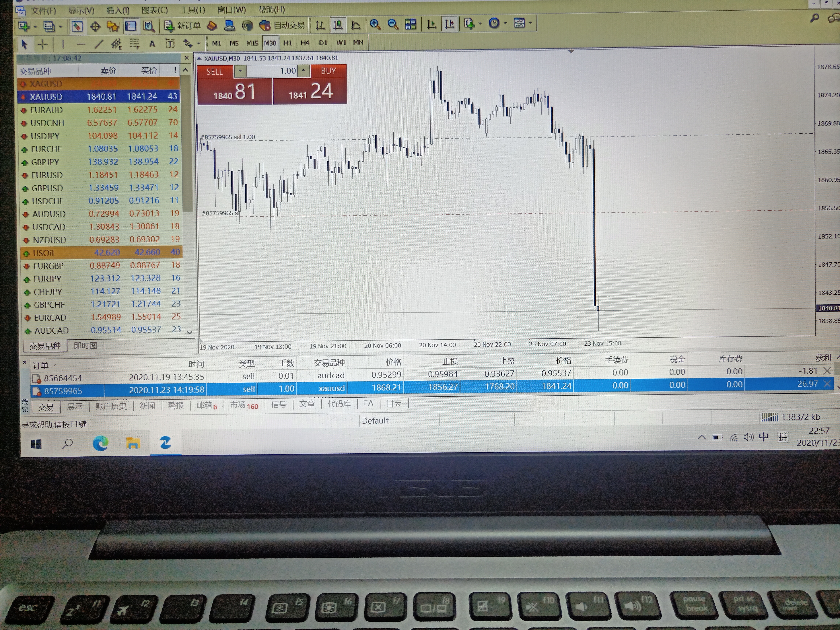Select the trendline drawing tool
Image resolution: width=840 pixels, height=630 pixels.
point(99,44)
